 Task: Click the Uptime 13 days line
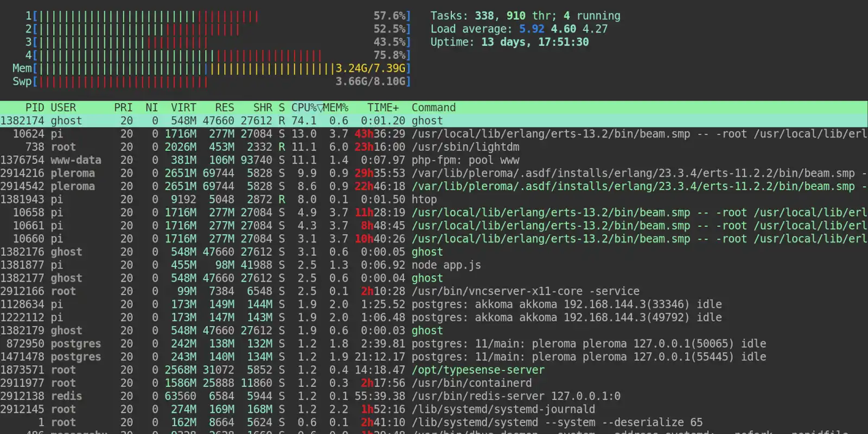pyautogui.click(x=509, y=42)
